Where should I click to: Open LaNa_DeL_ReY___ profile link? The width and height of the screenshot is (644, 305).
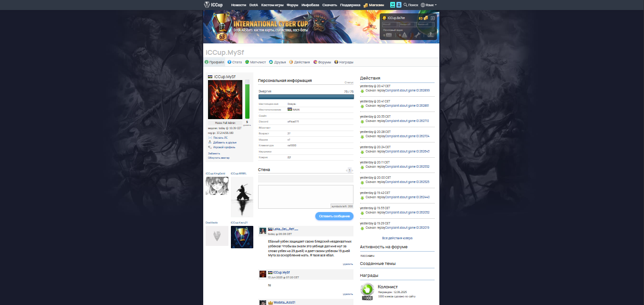[286, 229]
